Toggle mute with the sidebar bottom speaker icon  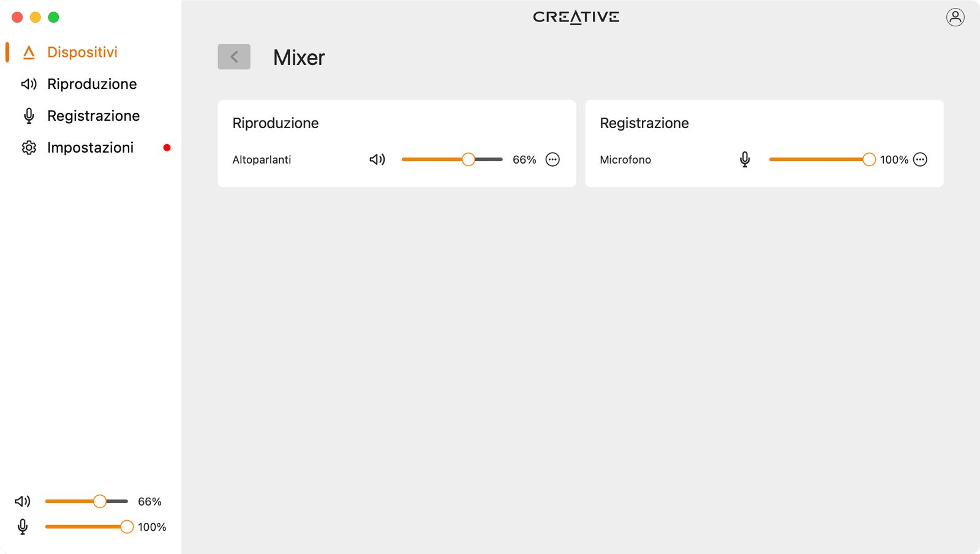pyautogui.click(x=23, y=501)
